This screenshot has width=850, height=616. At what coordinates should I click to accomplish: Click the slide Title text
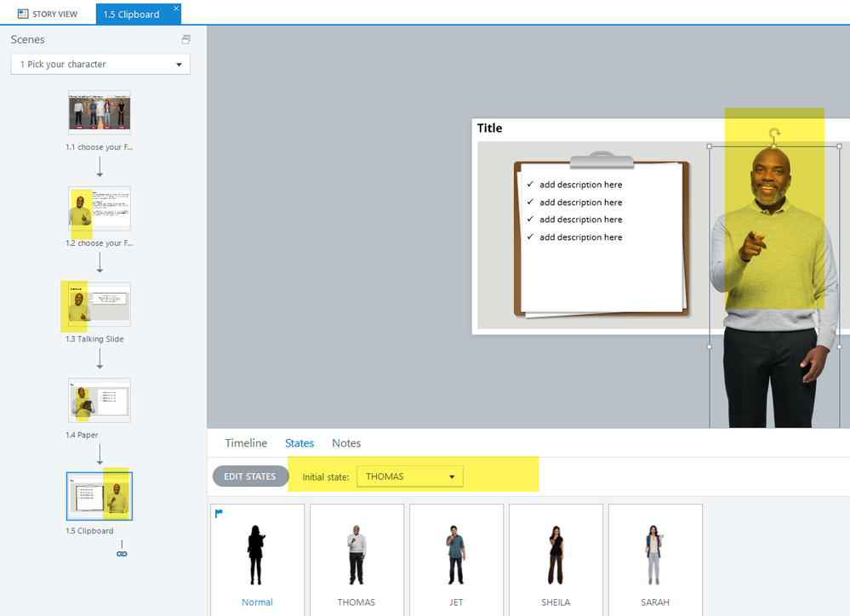[x=489, y=128]
